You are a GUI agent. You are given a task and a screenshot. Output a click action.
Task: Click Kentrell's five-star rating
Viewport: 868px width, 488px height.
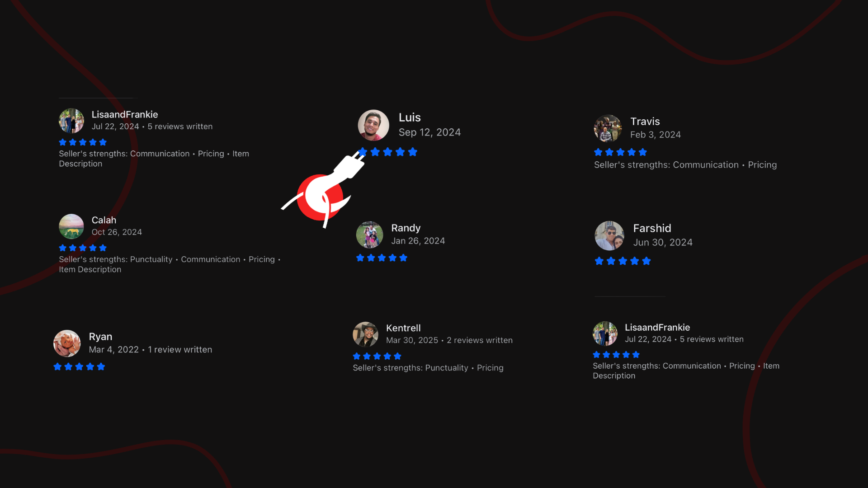click(377, 356)
